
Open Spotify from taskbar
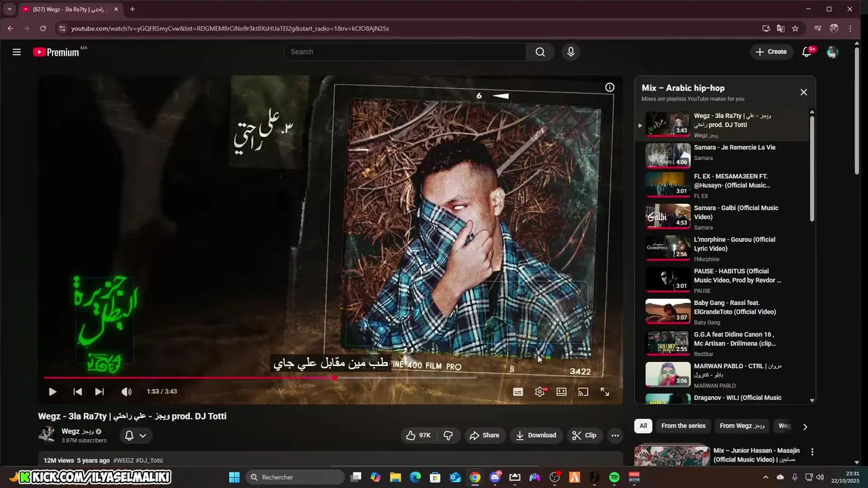coord(614,477)
